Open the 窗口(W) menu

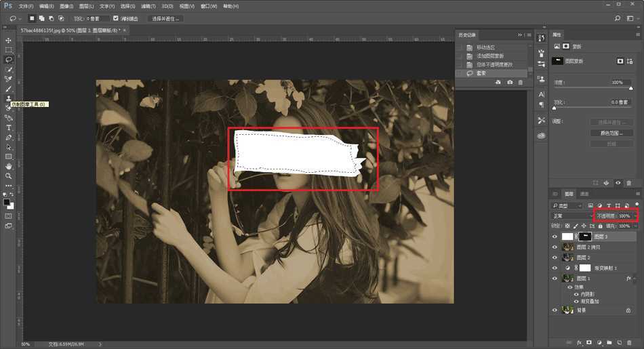[x=209, y=6]
